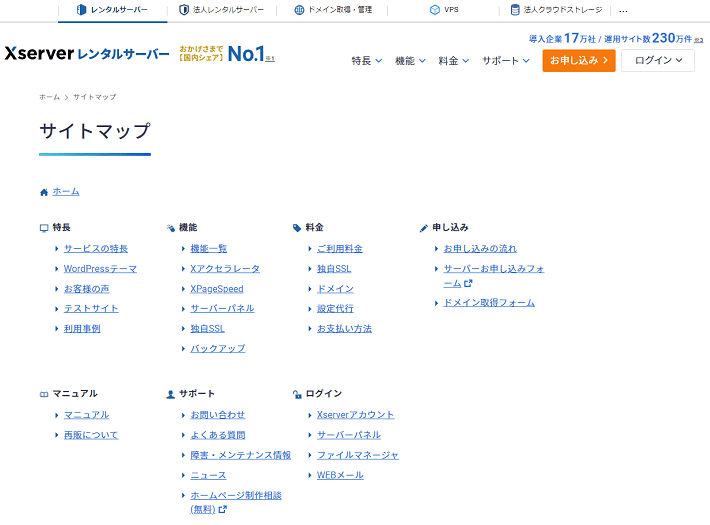Switch to the 法人レンタルサーバー tab
Screen dimensions: 710x525
click(x=221, y=10)
